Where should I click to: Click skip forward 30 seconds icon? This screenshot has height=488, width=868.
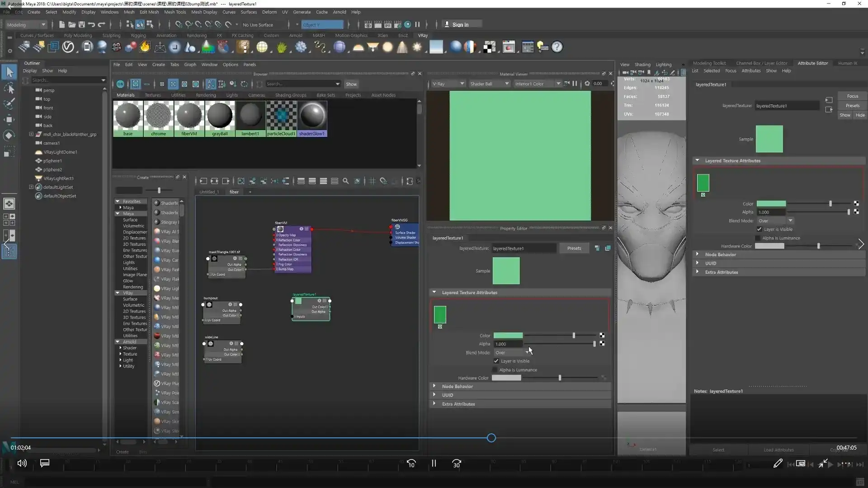457,464
